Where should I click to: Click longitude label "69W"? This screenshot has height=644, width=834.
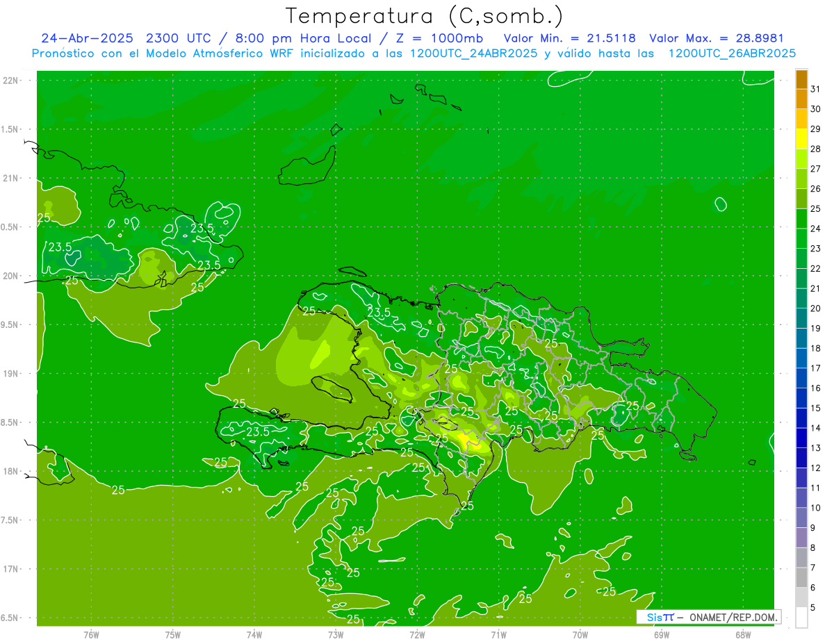(661, 634)
